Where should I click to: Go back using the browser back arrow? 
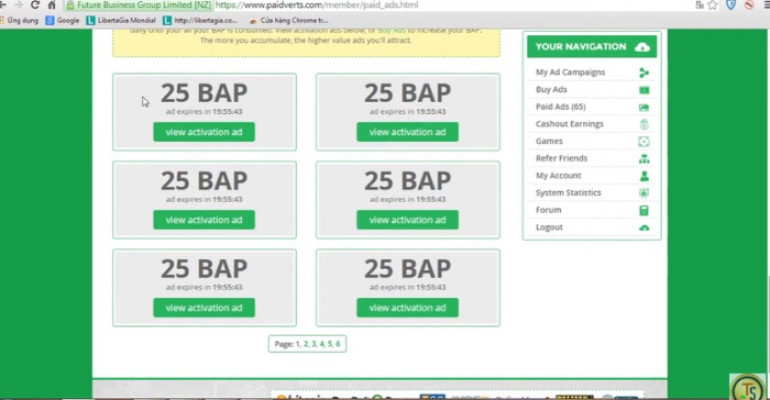(x=3, y=5)
